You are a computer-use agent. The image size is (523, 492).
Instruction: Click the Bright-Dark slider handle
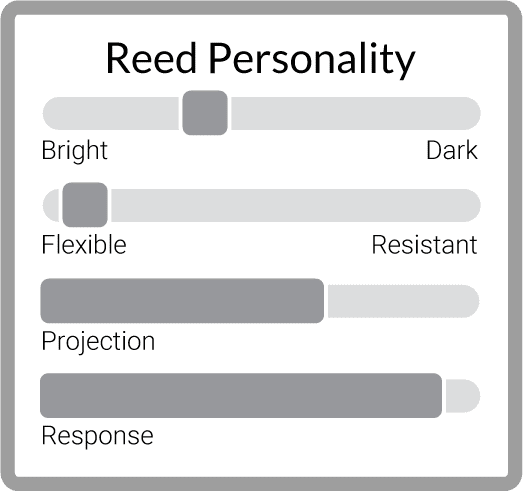tap(205, 113)
